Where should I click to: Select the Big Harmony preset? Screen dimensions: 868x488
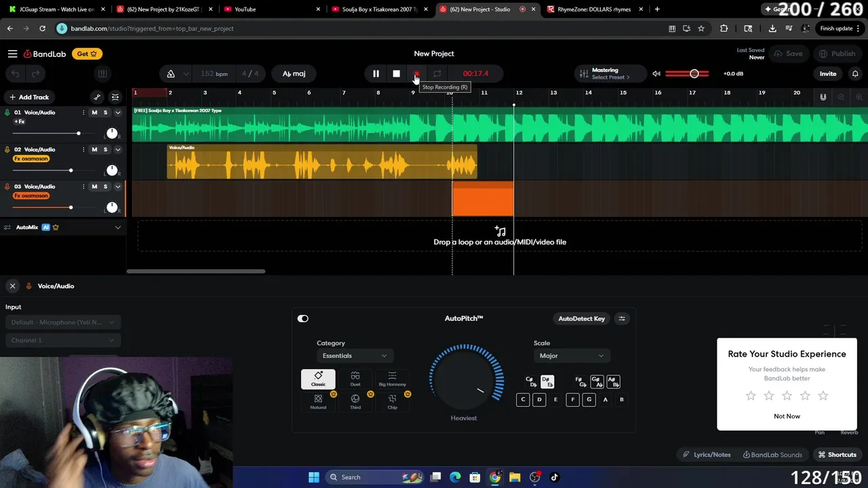392,379
